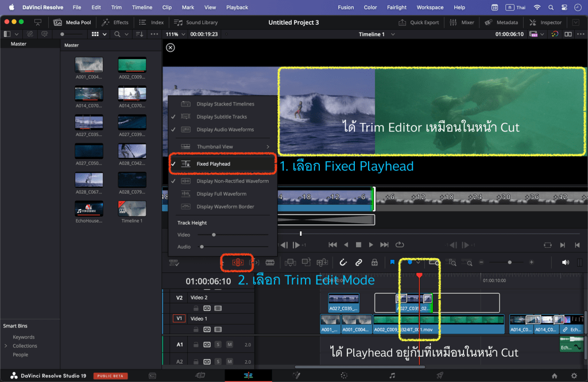Toggle the Snapping magnet icon
This screenshot has width=588, height=382.
point(343,263)
